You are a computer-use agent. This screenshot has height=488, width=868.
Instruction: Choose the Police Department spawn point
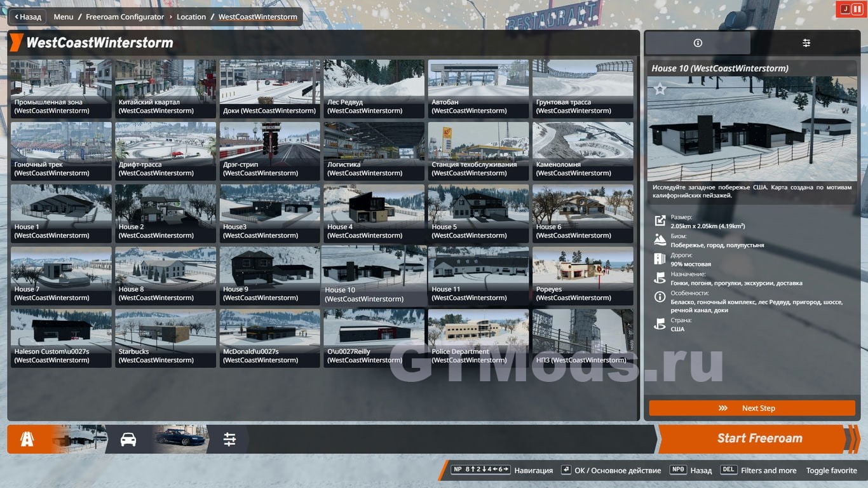(478, 337)
